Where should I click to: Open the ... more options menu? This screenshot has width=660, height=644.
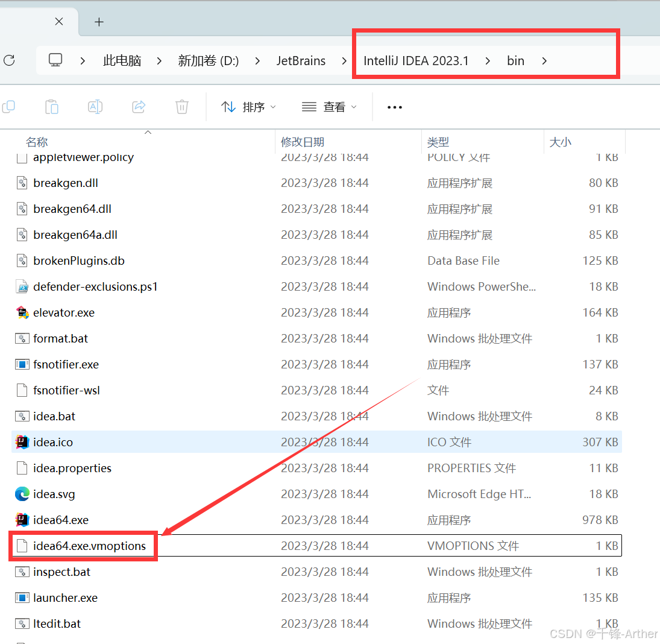394,107
